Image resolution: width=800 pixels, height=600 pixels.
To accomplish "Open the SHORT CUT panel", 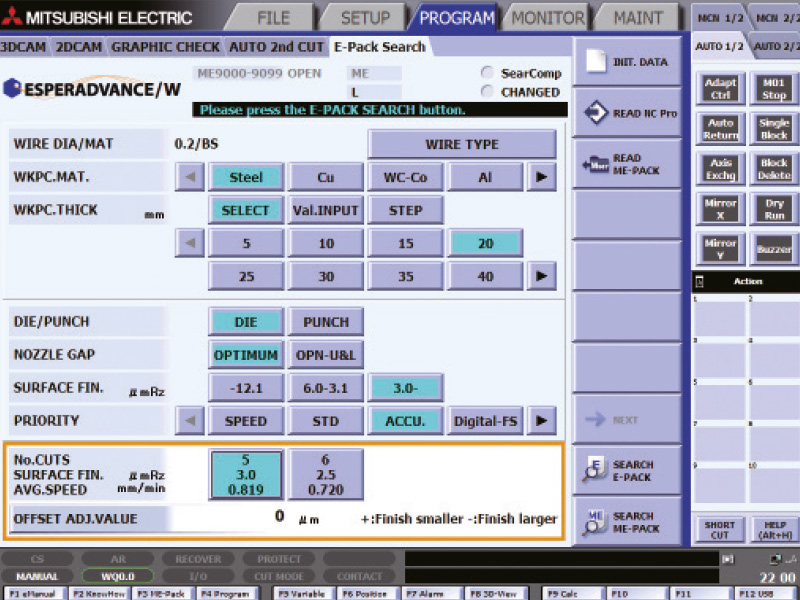I will pyautogui.click(x=719, y=530).
